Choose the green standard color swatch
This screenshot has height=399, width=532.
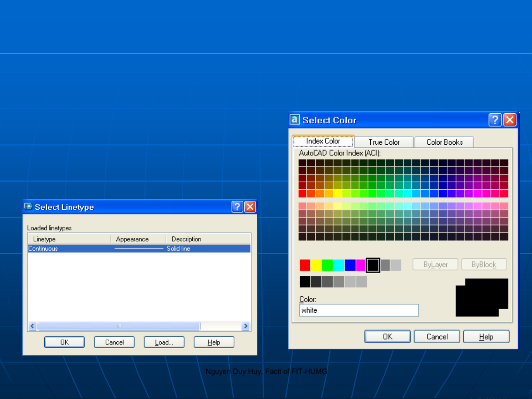[327, 265]
